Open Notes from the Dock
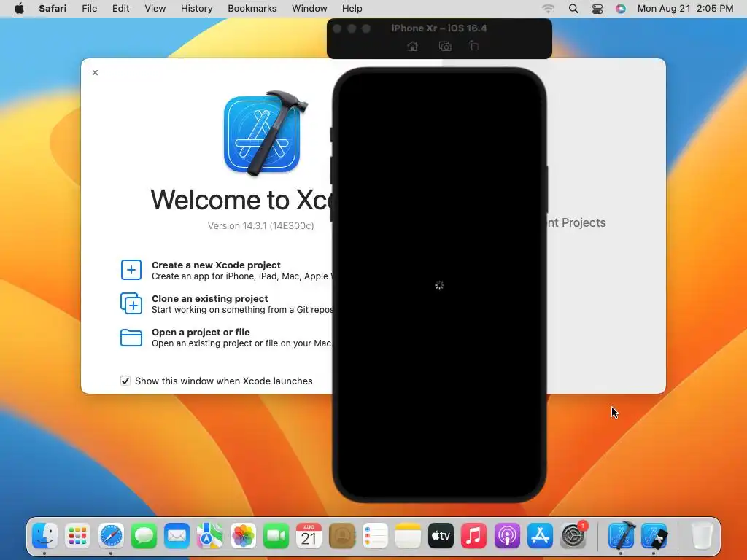This screenshot has height=560, width=747. click(408, 536)
